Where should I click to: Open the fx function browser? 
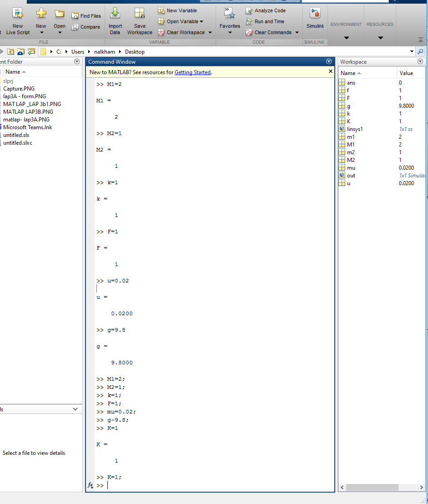pyautogui.click(x=91, y=485)
